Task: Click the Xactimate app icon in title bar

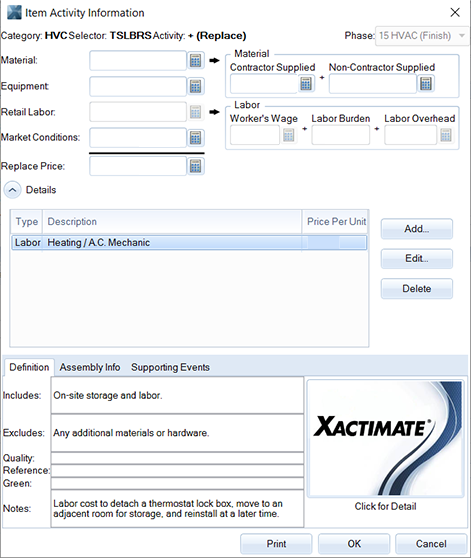Action: coord(14,12)
